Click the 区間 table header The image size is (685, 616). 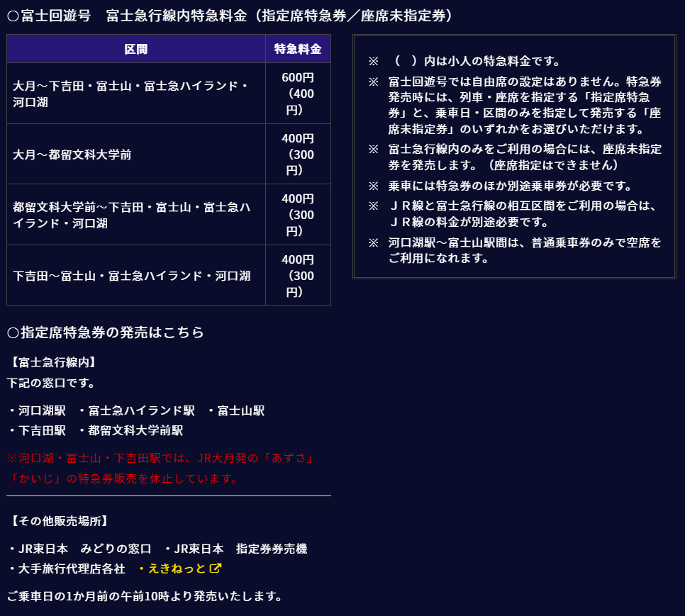click(136, 49)
